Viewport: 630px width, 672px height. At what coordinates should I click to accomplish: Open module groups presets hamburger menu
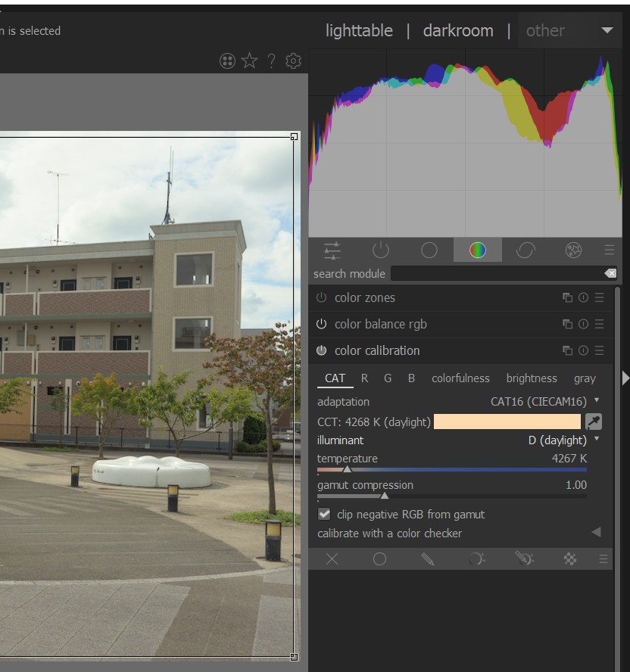[x=609, y=250]
